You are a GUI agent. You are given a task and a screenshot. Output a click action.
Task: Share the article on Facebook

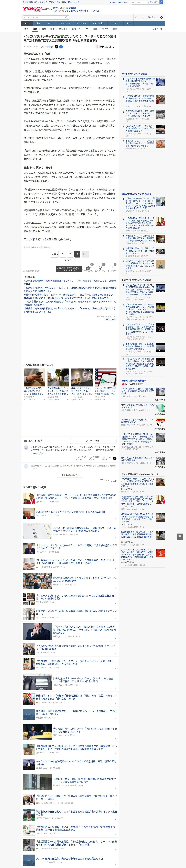(x=61, y=47)
